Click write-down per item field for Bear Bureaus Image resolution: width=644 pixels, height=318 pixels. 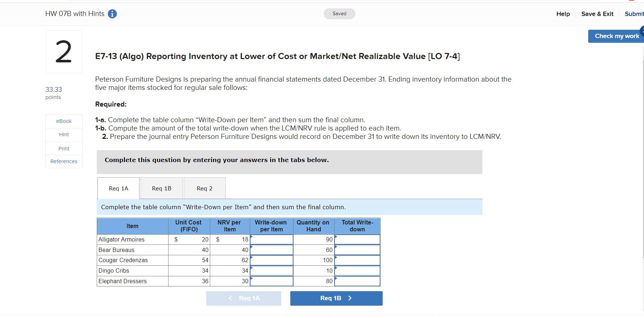point(271,250)
